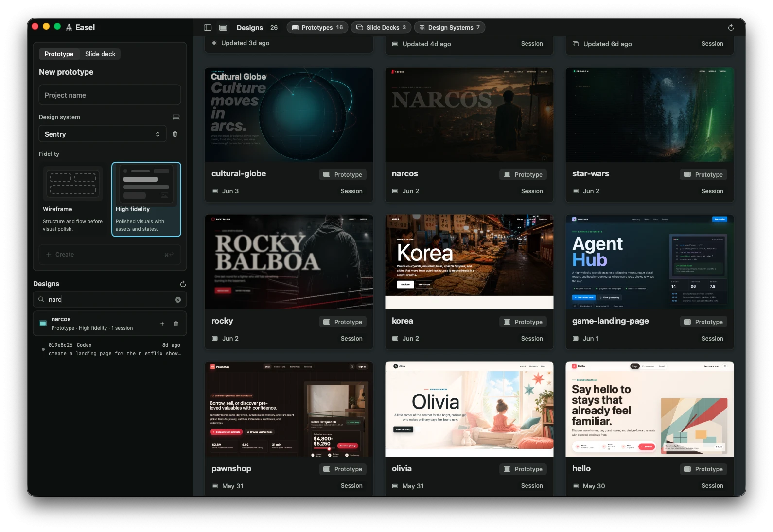Click the Prototype badge on korea card
The height and width of the screenshot is (532, 773).
[523, 322]
